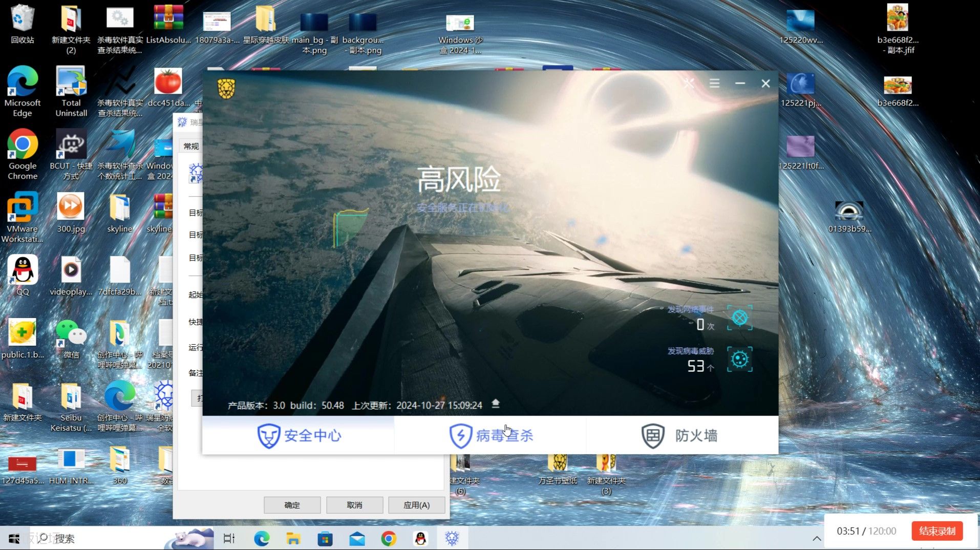Select the Microsoft Edge desktop shortcut
Viewport: 980px width, 550px height.
tap(23, 92)
